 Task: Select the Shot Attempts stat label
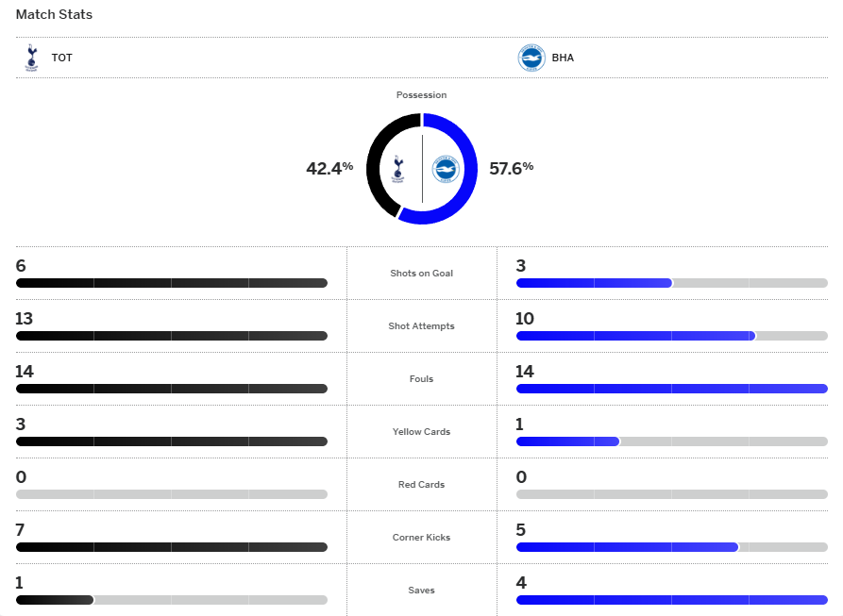click(x=421, y=326)
